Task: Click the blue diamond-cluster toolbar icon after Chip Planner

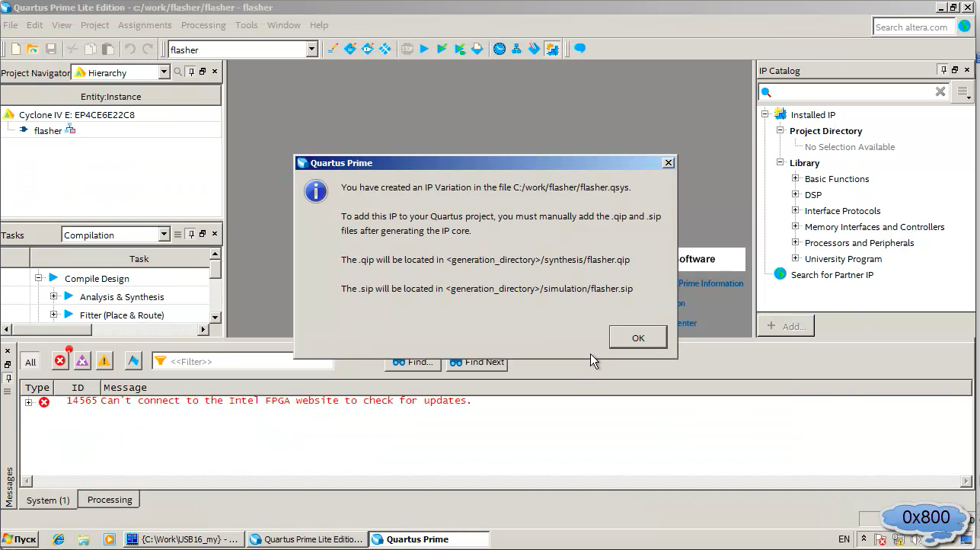Action: (x=385, y=49)
